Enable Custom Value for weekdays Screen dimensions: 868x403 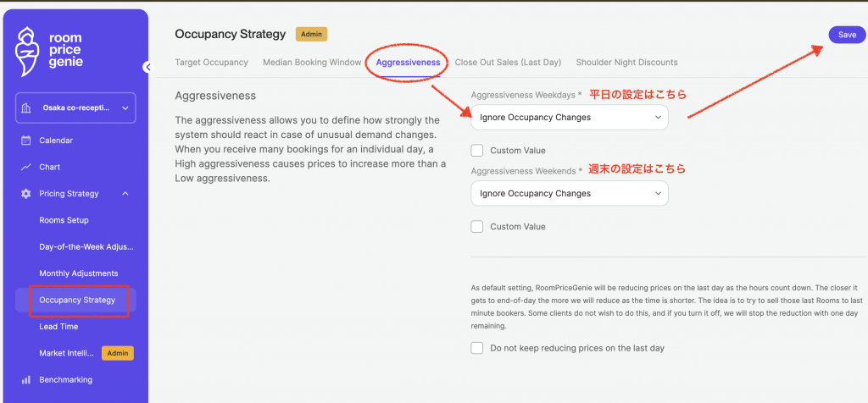coord(477,151)
